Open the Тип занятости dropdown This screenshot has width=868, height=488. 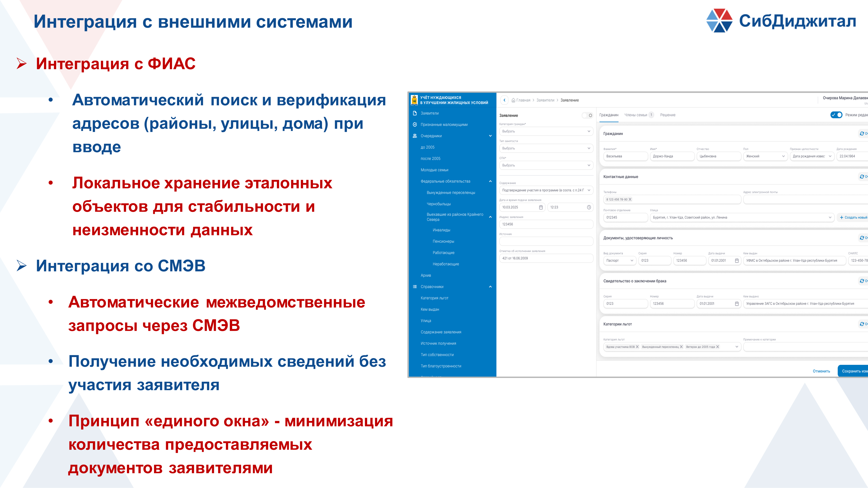[x=546, y=148]
